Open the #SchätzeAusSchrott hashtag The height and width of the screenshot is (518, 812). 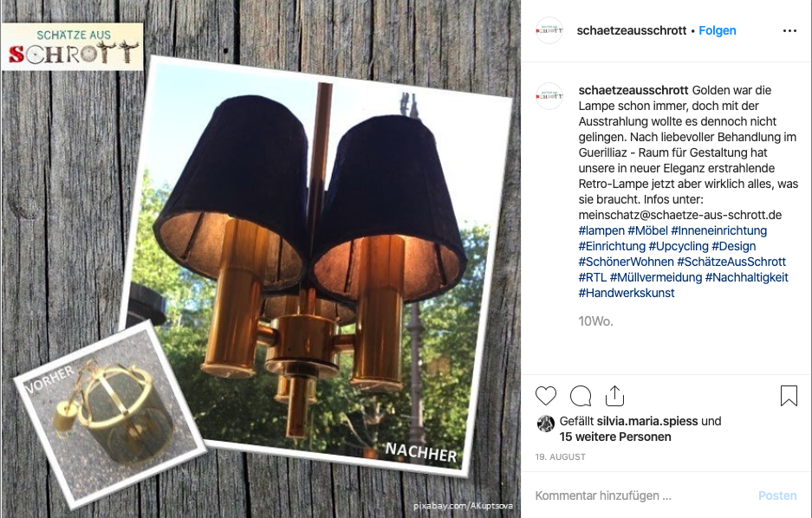tap(731, 262)
